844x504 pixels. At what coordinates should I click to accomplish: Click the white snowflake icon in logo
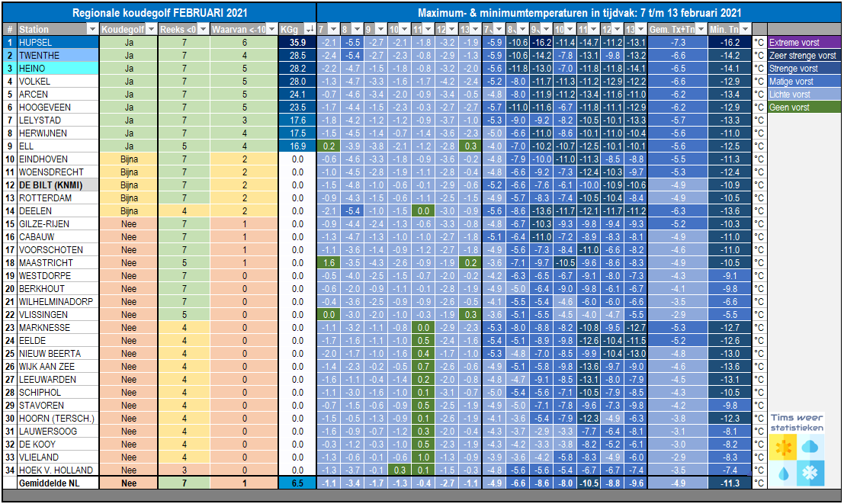click(x=810, y=474)
